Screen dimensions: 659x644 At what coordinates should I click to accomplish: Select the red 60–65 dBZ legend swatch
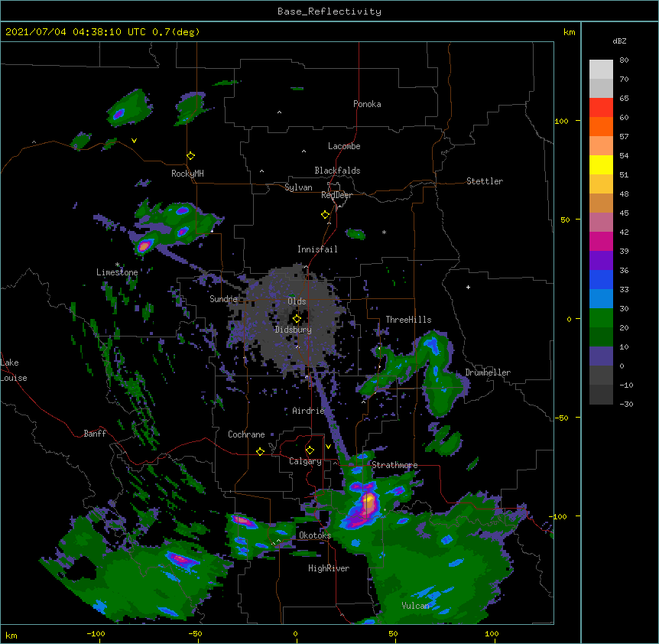[601, 108]
